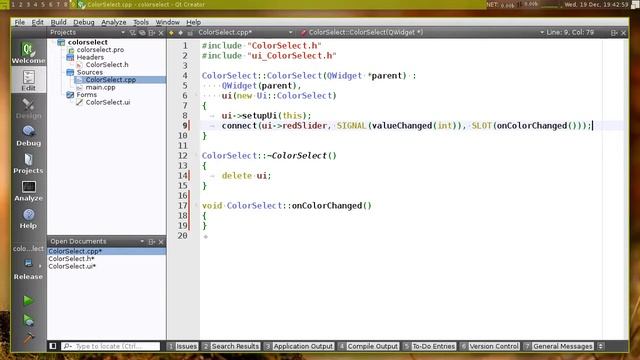The height and width of the screenshot is (360, 640).
Task: Go forward in editor navigation history
Action: tap(180, 33)
